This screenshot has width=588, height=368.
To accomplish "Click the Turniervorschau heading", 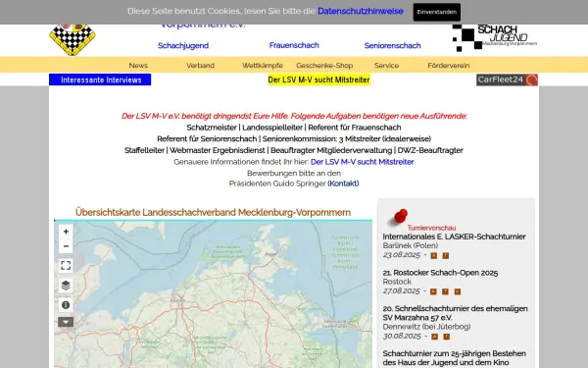I will pos(431,228).
